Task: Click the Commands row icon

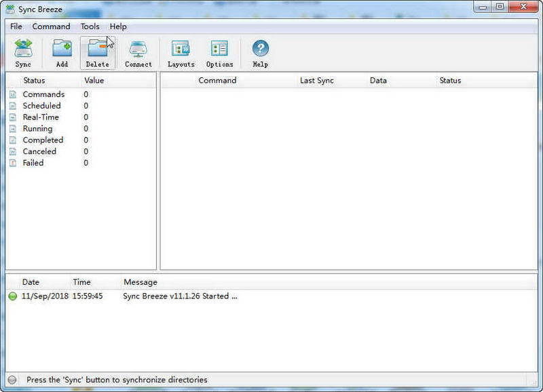Action: 13,94
